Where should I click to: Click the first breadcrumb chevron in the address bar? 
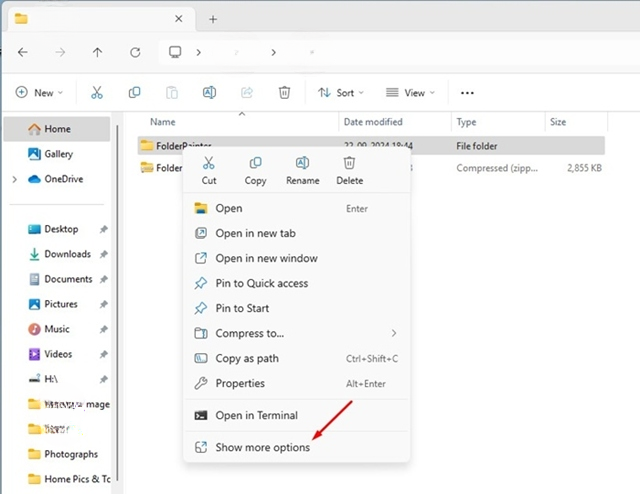pyautogui.click(x=199, y=52)
